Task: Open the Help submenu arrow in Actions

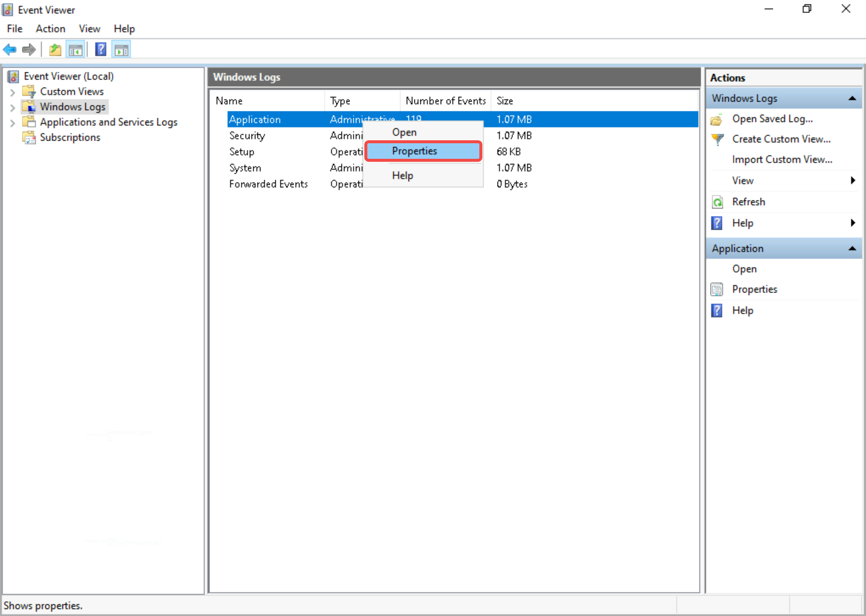Action: pos(853,223)
